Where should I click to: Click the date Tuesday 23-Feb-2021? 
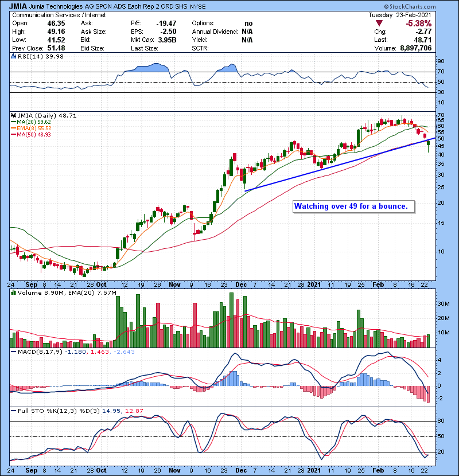coord(400,15)
